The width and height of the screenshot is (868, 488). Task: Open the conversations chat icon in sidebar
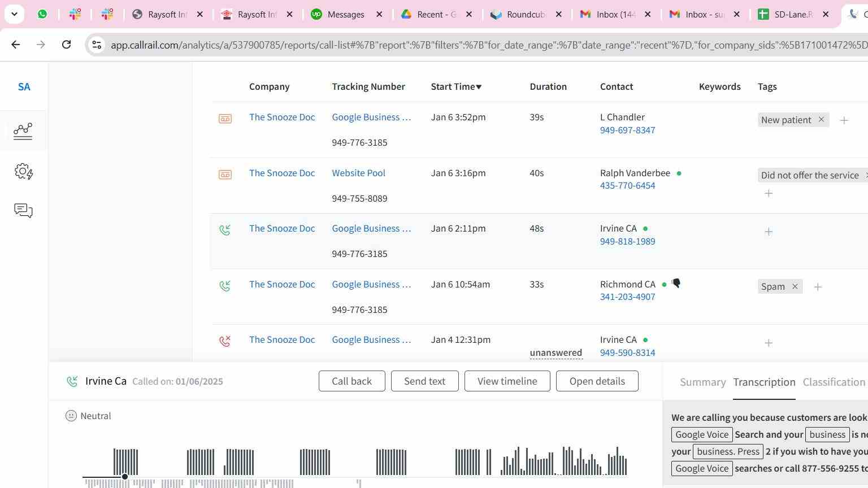pyautogui.click(x=23, y=211)
